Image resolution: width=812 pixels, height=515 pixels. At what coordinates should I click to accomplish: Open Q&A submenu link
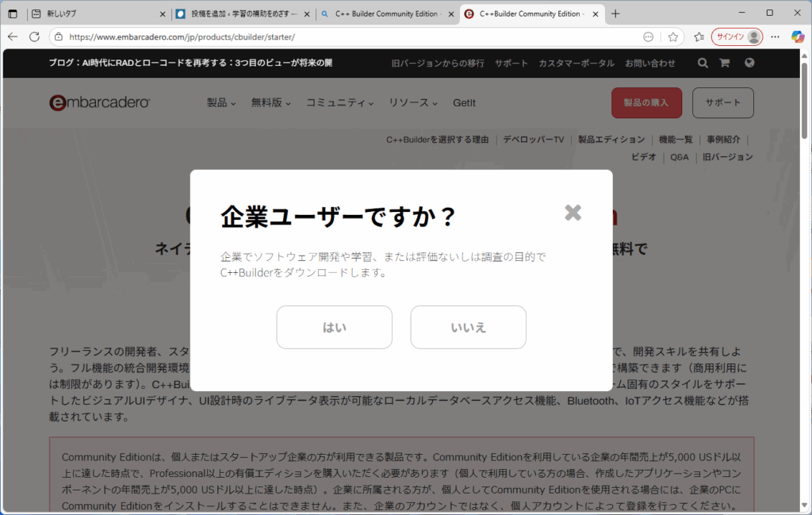pos(680,157)
